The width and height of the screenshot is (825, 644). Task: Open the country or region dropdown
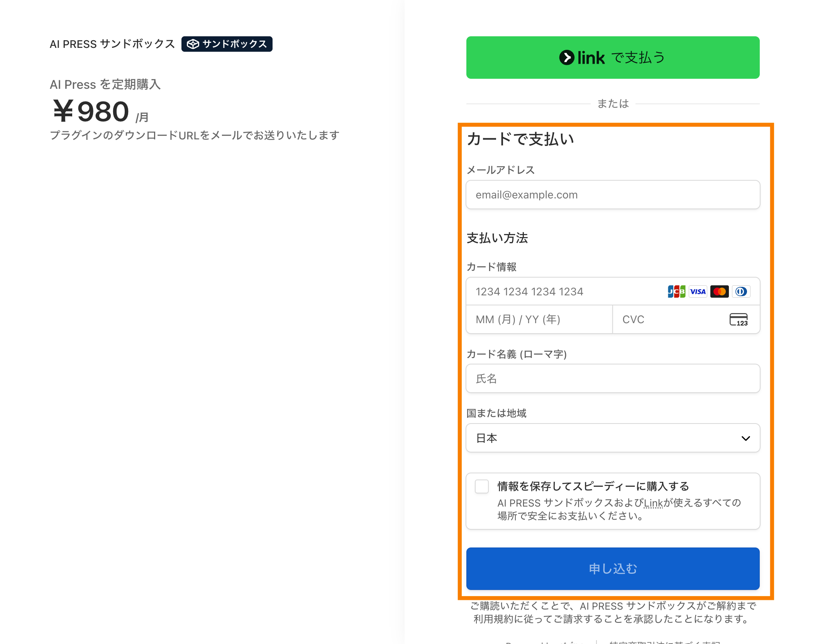click(613, 438)
